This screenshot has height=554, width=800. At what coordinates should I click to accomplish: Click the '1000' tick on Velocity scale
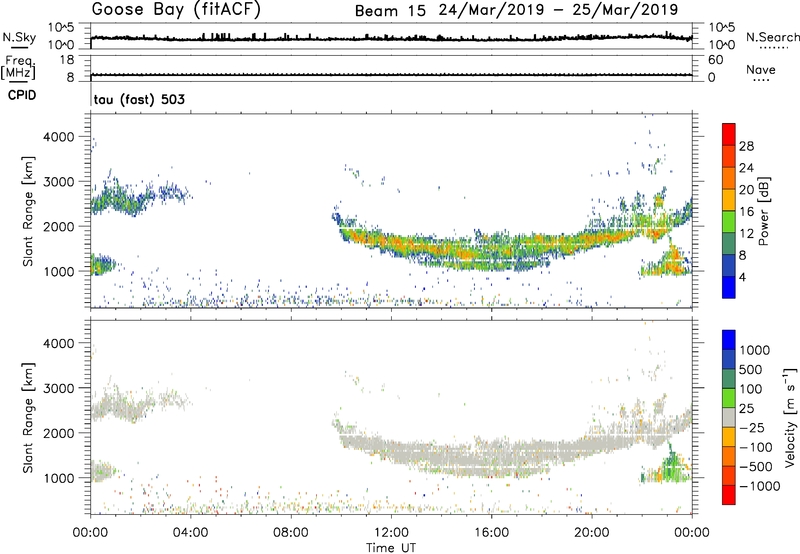[x=754, y=350]
